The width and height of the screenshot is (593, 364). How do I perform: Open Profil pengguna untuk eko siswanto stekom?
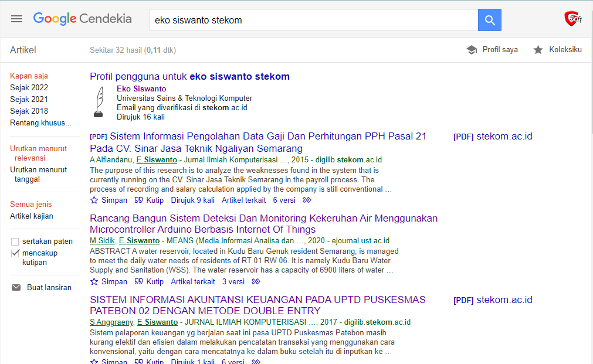189,76
